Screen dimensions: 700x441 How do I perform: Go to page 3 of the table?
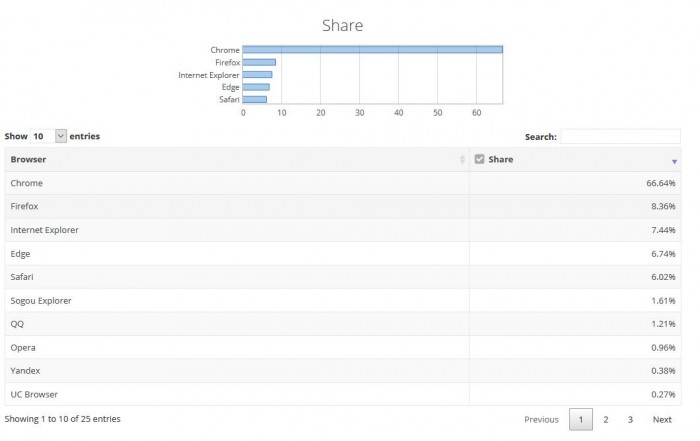pos(630,419)
